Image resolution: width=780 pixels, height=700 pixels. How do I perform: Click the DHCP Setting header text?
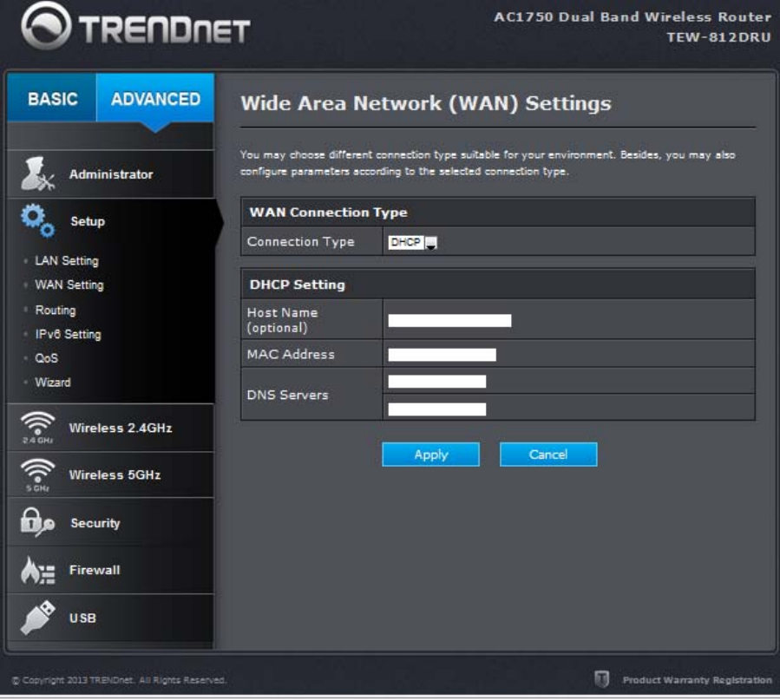coord(297,285)
